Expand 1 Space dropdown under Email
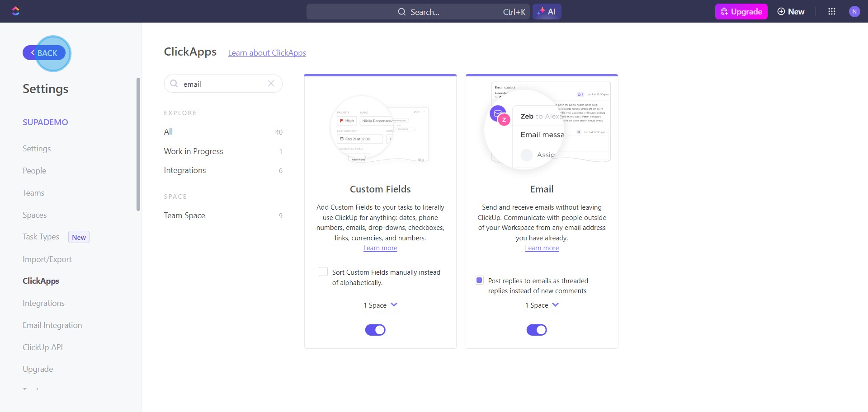The height and width of the screenshot is (412, 868). [x=542, y=305]
